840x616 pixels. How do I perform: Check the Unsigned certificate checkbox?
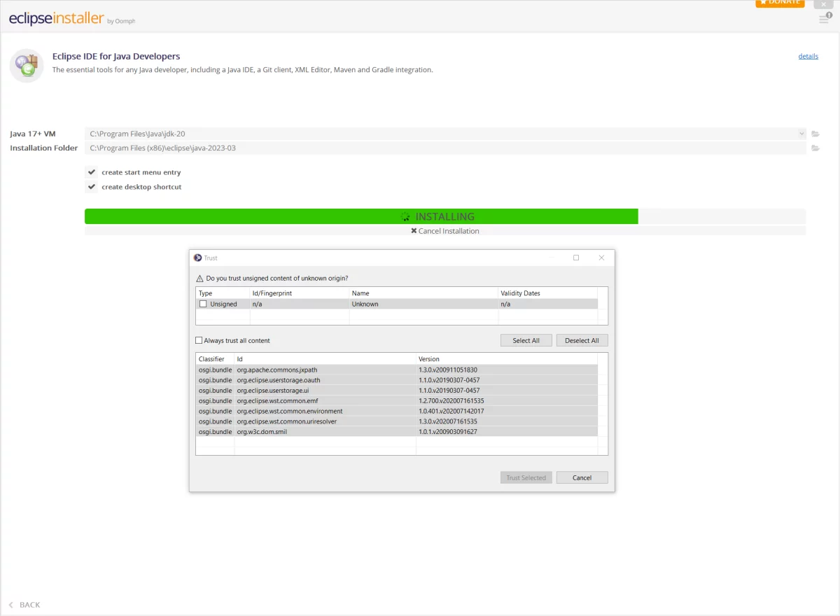pyautogui.click(x=203, y=304)
